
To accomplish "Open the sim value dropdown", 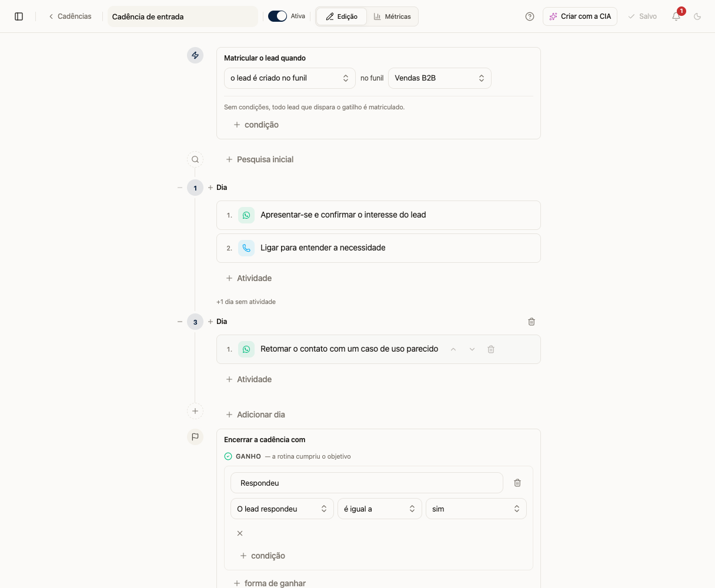I will click(x=476, y=509).
